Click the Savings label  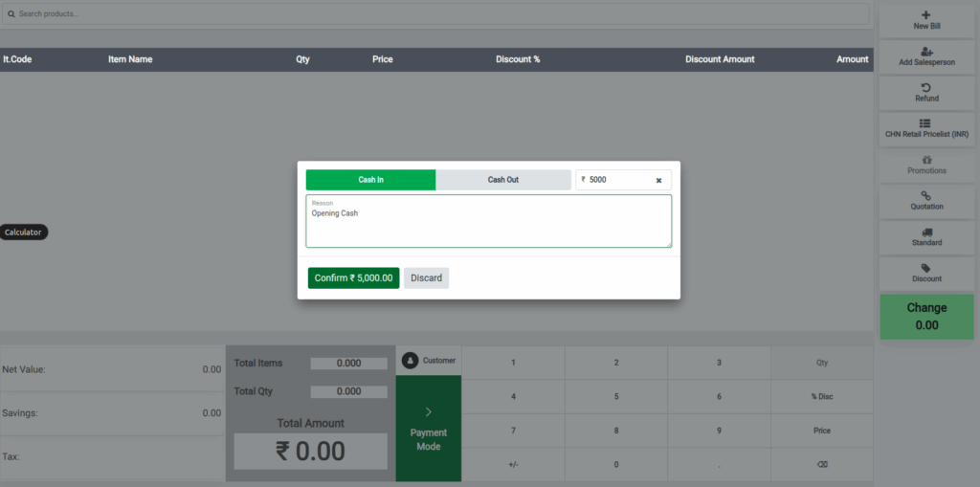[x=20, y=413]
